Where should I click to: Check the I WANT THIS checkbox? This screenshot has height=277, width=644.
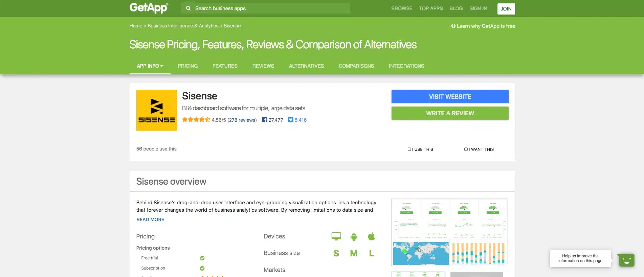tap(466, 149)
